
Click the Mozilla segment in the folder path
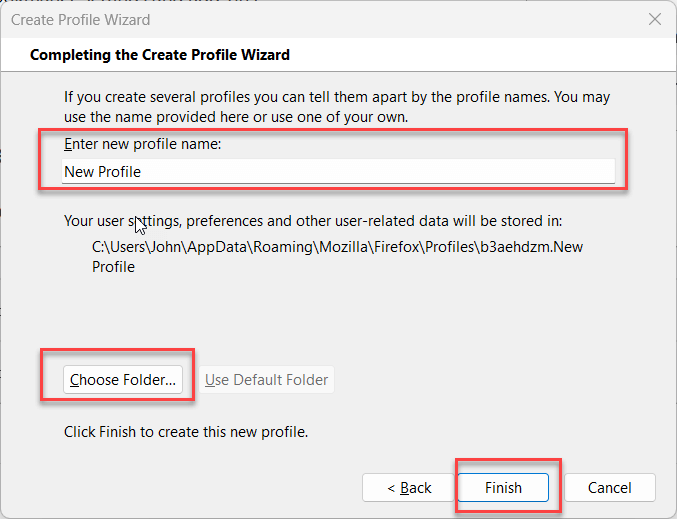(343, 247)
